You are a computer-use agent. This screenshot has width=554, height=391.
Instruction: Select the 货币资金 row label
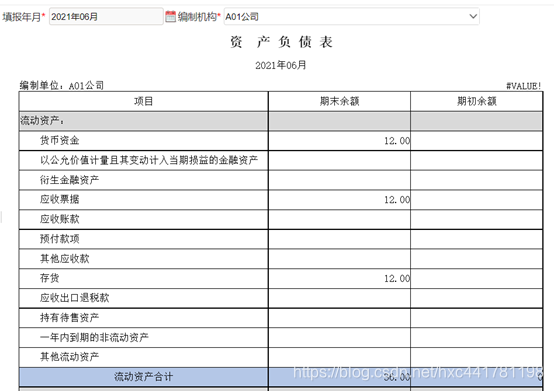pos(59,141)
